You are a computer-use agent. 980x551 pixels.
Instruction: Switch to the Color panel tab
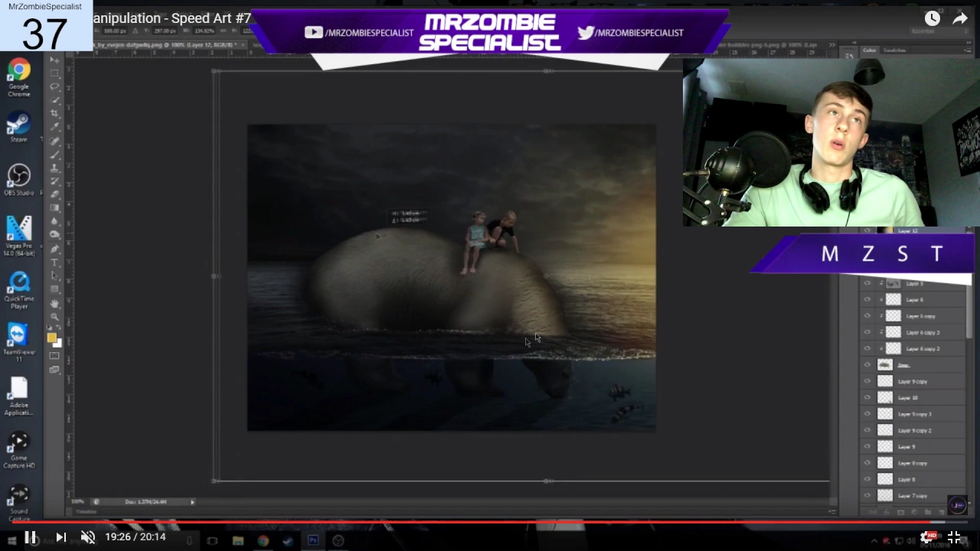pos(870,51)
